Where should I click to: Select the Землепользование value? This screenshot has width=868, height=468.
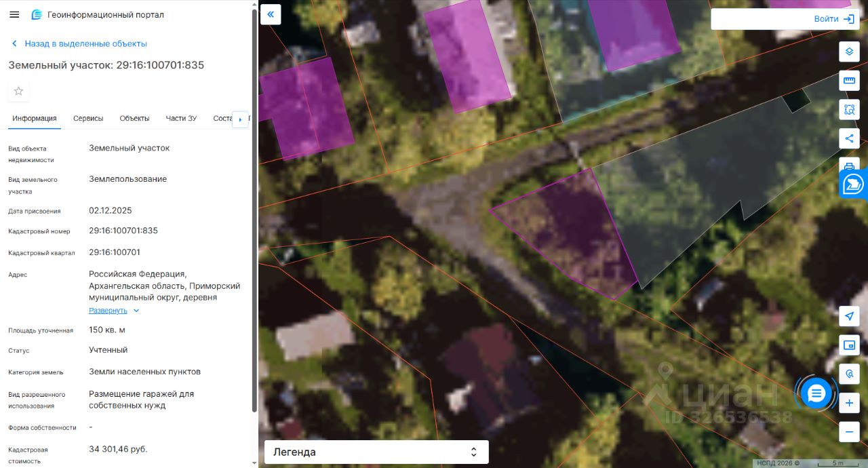127,179
